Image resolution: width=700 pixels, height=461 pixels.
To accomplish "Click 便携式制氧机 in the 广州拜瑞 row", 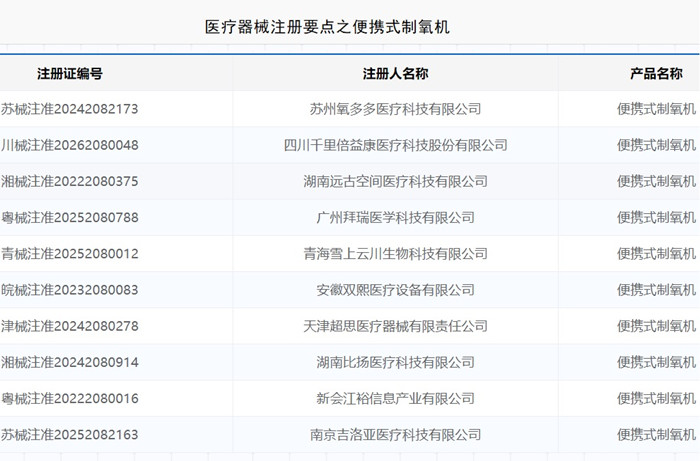I will 656,217.
